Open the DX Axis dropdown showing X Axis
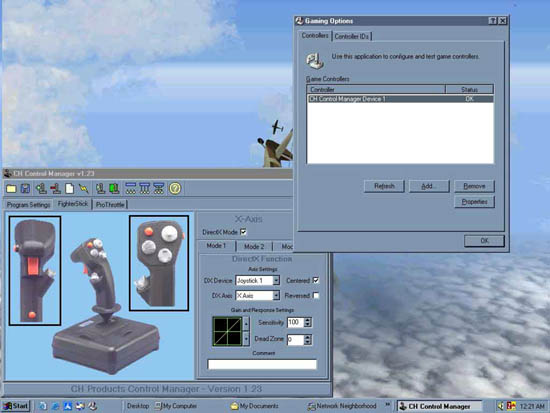The height and width of the screenshot is (413, 550). click(276, 295)
